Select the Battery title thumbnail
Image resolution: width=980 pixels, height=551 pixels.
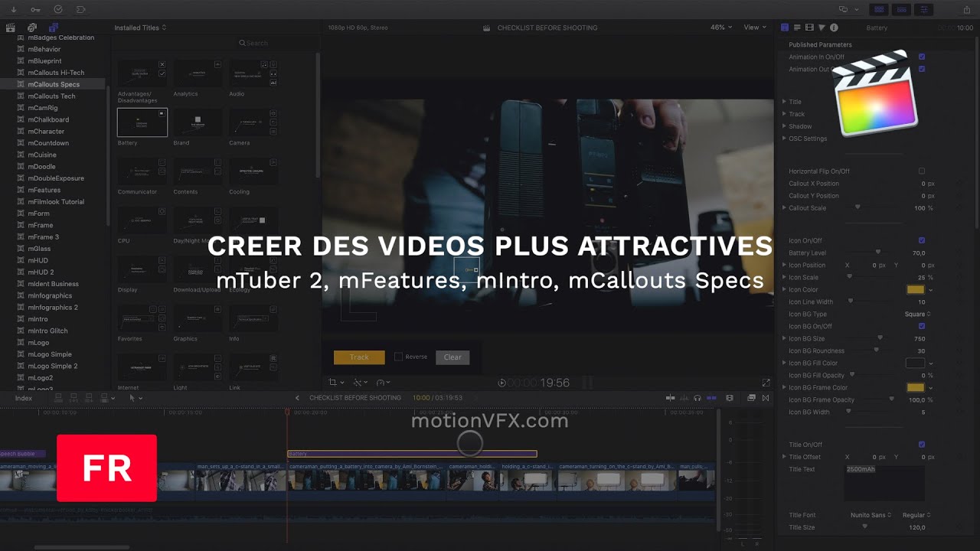(142, 122)
